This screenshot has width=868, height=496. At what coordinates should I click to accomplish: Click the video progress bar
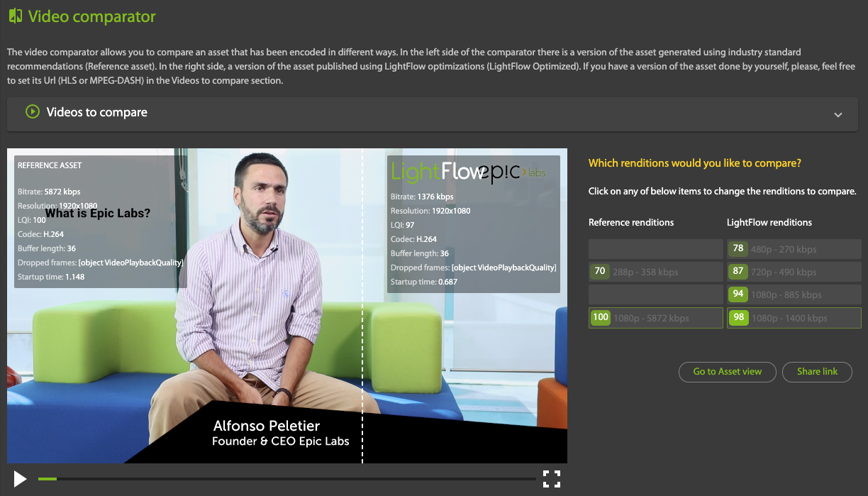click(284, 479)
